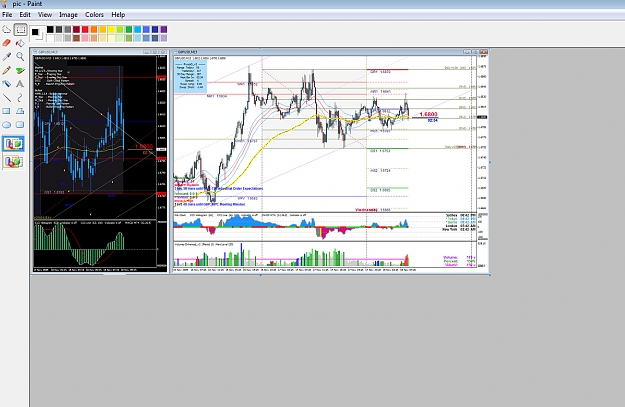Viewport: 625px width, 407px height.
Task: Choose the Ellipse shape tool
Action: [x=6, y=125]
